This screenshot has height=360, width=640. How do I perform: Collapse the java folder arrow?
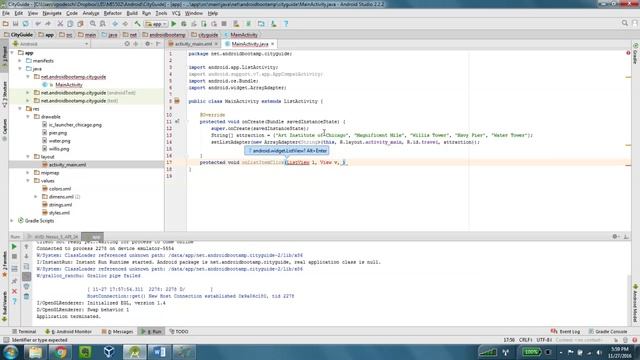[x=20, y=69]
